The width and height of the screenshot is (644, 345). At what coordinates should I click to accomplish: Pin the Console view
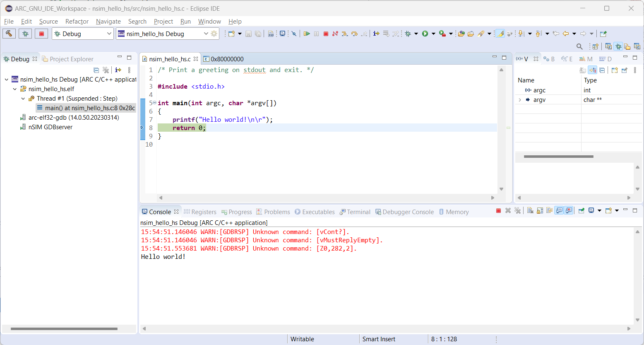point(581,210)
